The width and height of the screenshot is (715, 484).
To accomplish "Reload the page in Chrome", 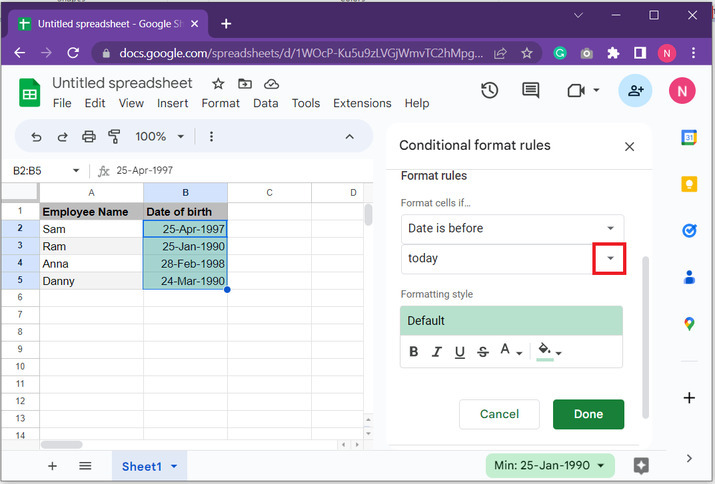I will tap(73, 53).
